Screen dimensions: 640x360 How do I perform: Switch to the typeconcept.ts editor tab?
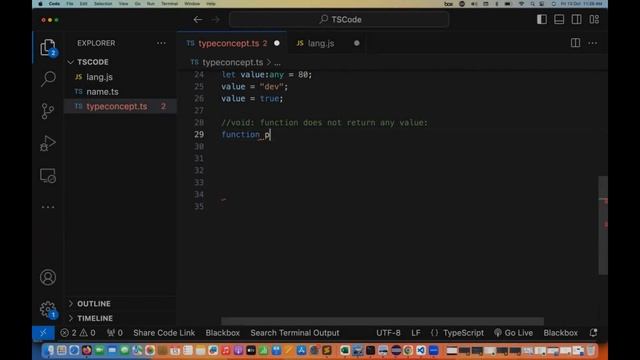click(232, 43)
